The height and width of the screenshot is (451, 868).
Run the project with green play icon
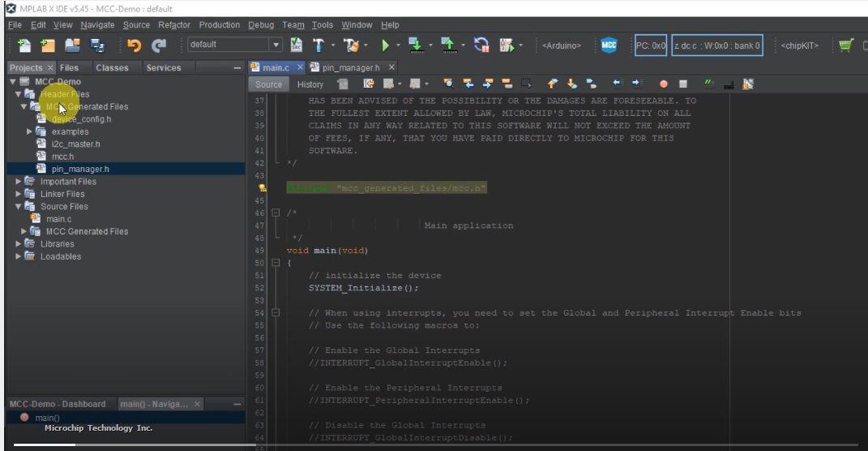(x=386, y=45)
